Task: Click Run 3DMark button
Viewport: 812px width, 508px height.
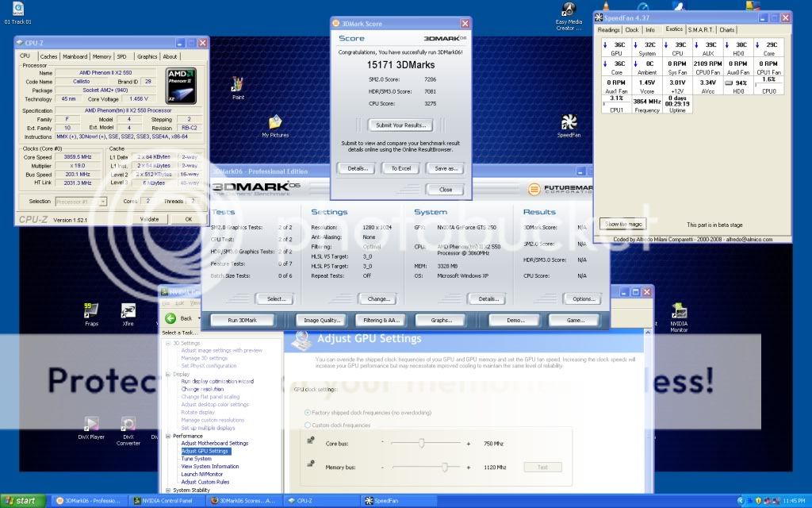Action: click(x=243, y=321)
